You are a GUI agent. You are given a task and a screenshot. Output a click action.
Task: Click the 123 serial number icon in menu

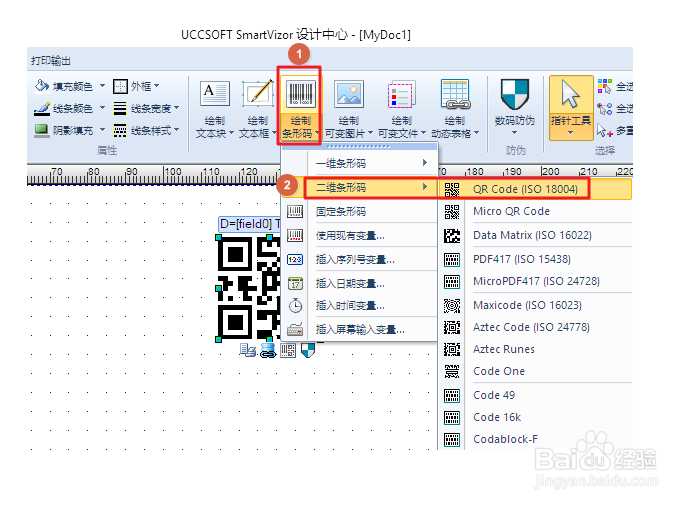coord(295,259)
